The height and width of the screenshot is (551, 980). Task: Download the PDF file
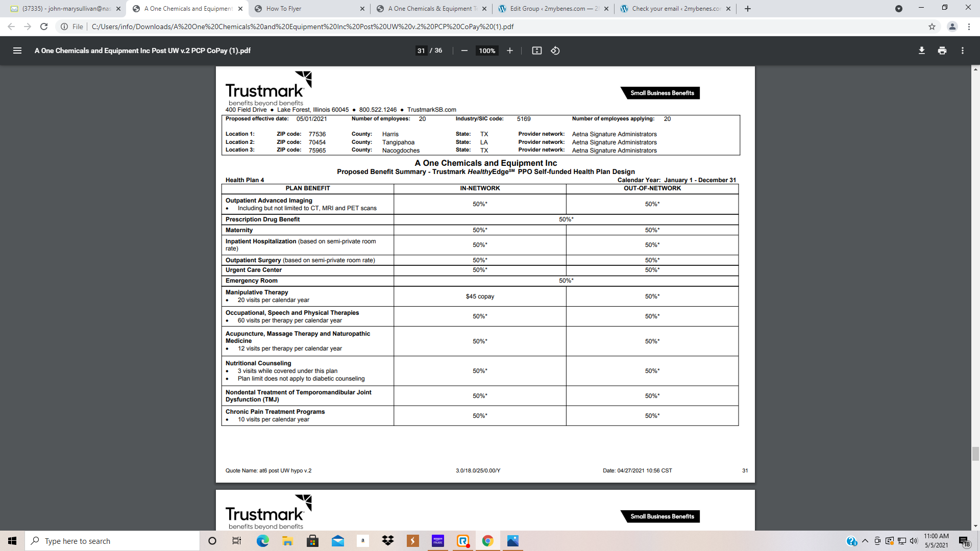922,51
